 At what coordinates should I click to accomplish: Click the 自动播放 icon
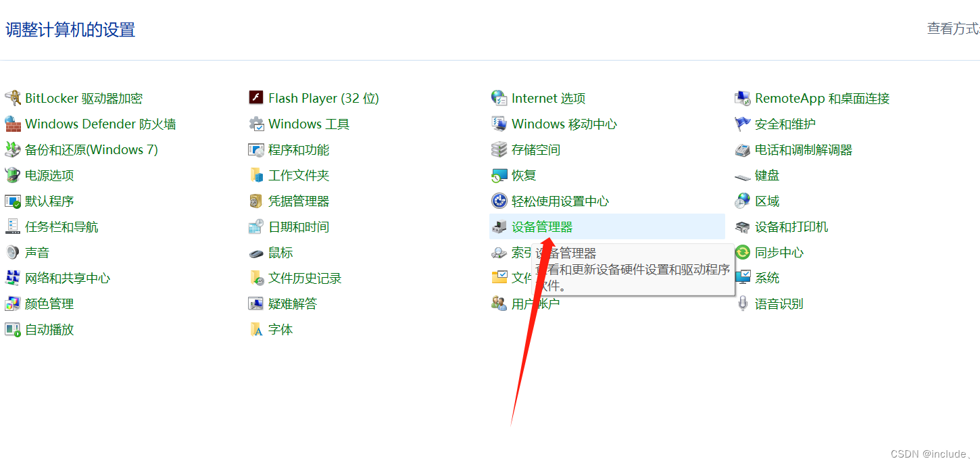coord(13,329)
